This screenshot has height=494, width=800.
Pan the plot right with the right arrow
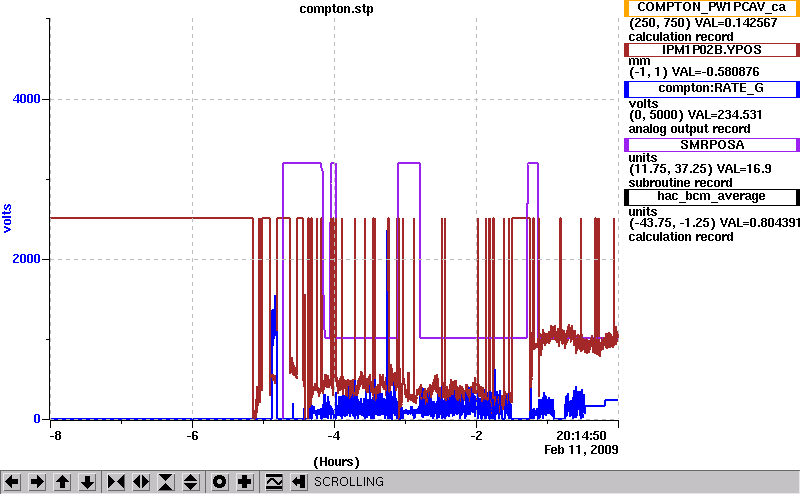tap(37, 482)
